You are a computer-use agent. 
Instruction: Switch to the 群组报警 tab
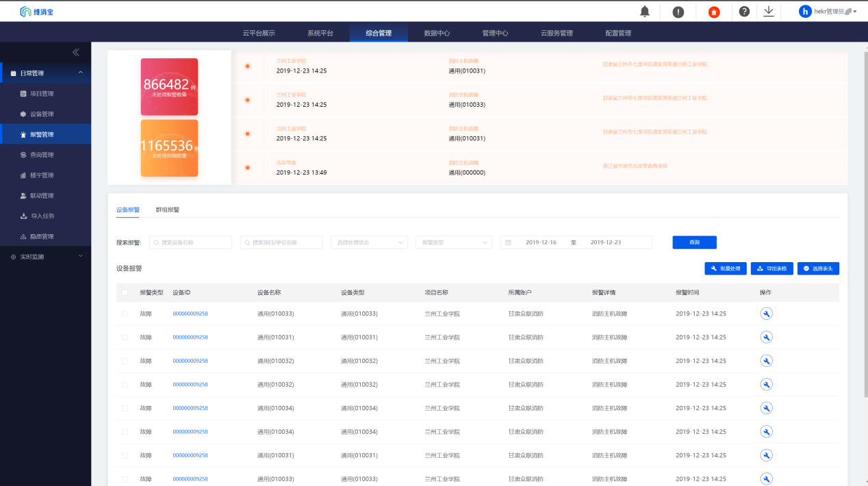coord(168,209)
